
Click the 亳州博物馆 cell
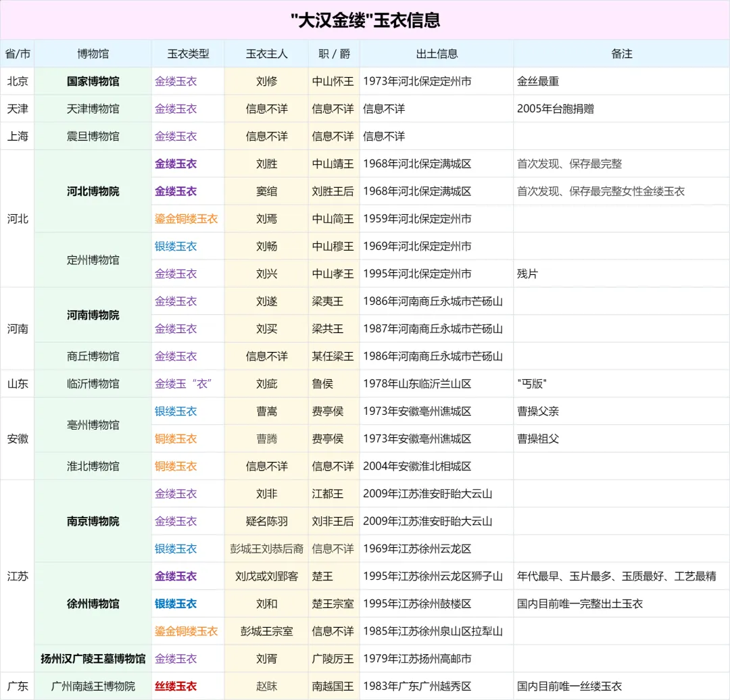[93, 425]
